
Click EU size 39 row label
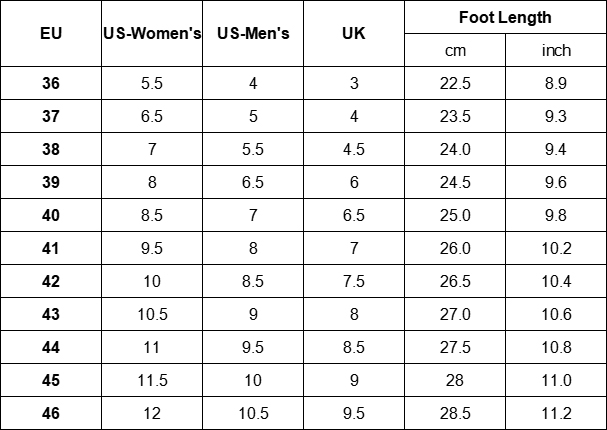click(x=51, y=182)
